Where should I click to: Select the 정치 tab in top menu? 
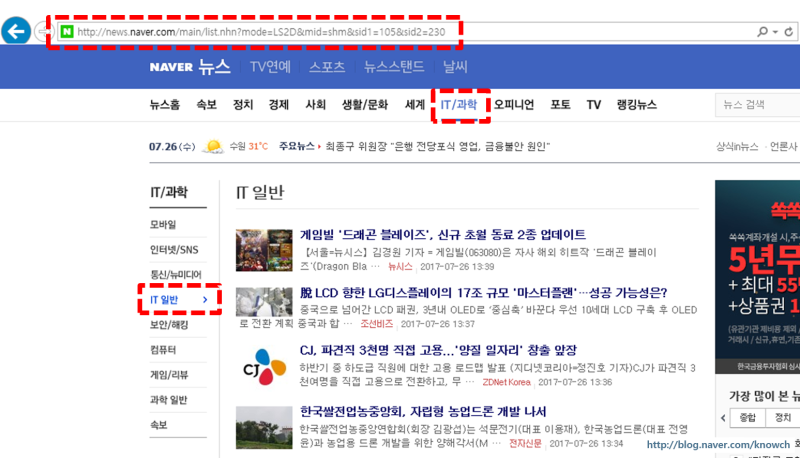(x=243, y=105)
